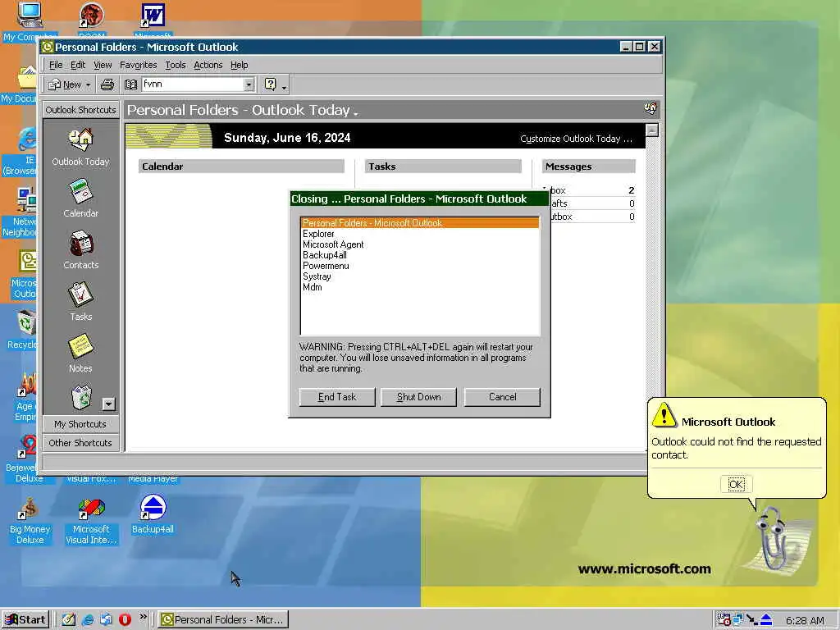This screenshot has width=840, height=630.
Task: Open Outlook Today shortcut in sidebar
Action: tap(81, 148)
